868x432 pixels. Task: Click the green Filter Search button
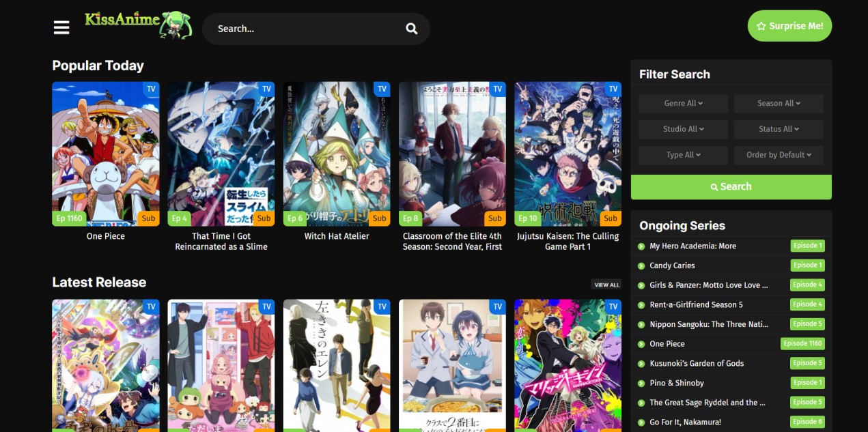coord(731,186)
